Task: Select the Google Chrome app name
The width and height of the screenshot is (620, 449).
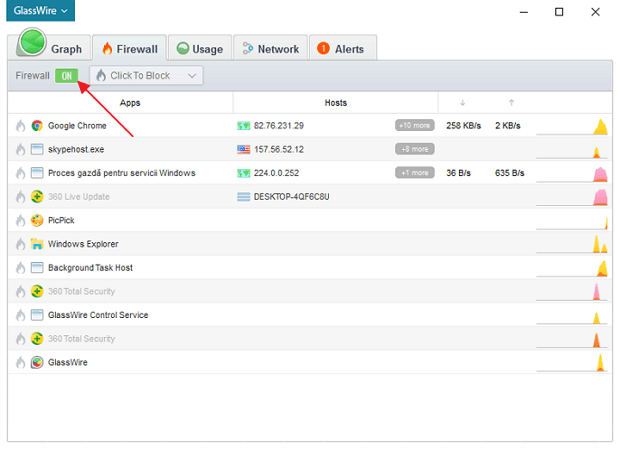Action: pyautogui.click(x=77, y=126)
